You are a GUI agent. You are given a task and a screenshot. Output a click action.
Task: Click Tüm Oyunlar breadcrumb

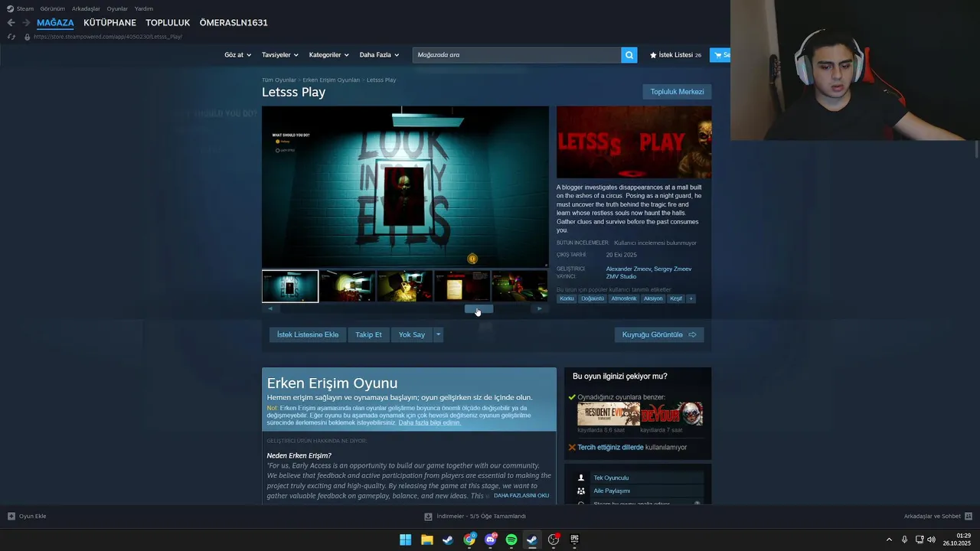click(279, 80)
